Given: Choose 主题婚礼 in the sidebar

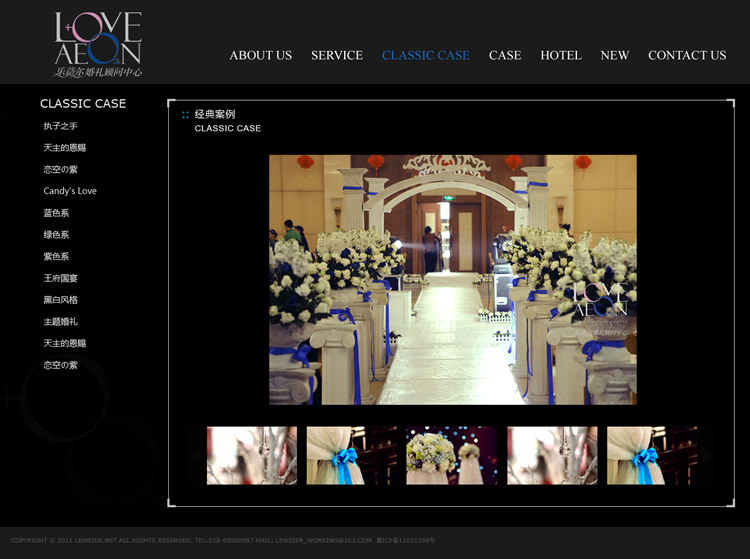Looking at the screenshot, I should [60, 322].
